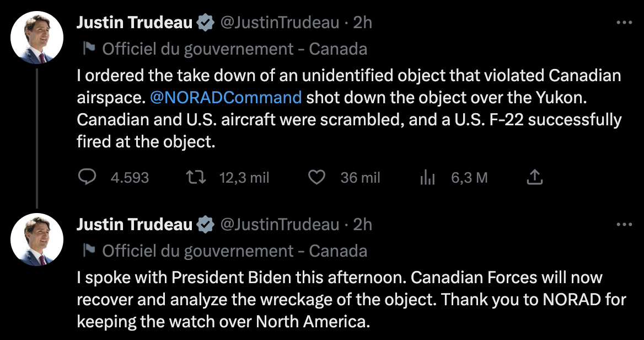
Task: Open the second tweet's 2h timestamp
Action: click(x=362, y=225)
